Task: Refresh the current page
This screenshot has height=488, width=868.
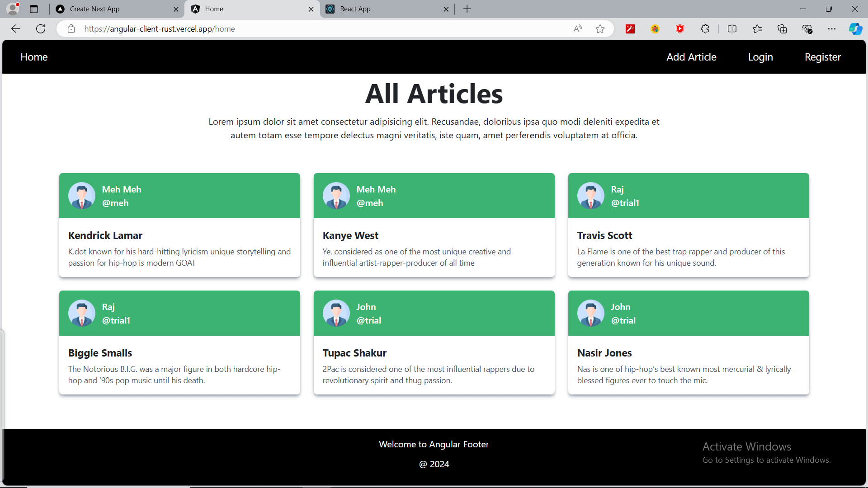Action: 41,29
